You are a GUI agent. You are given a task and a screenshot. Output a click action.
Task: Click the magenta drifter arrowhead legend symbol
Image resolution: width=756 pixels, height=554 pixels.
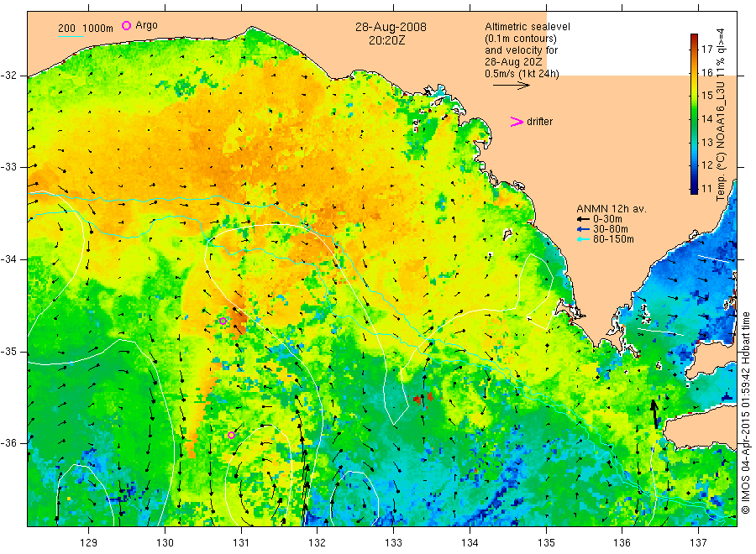[x=517, y=122]
